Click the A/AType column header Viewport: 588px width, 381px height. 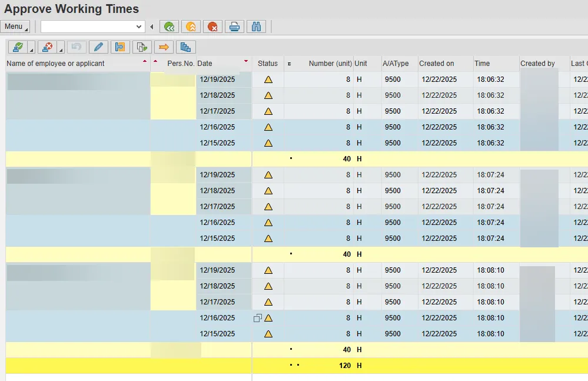pos(396,64)
